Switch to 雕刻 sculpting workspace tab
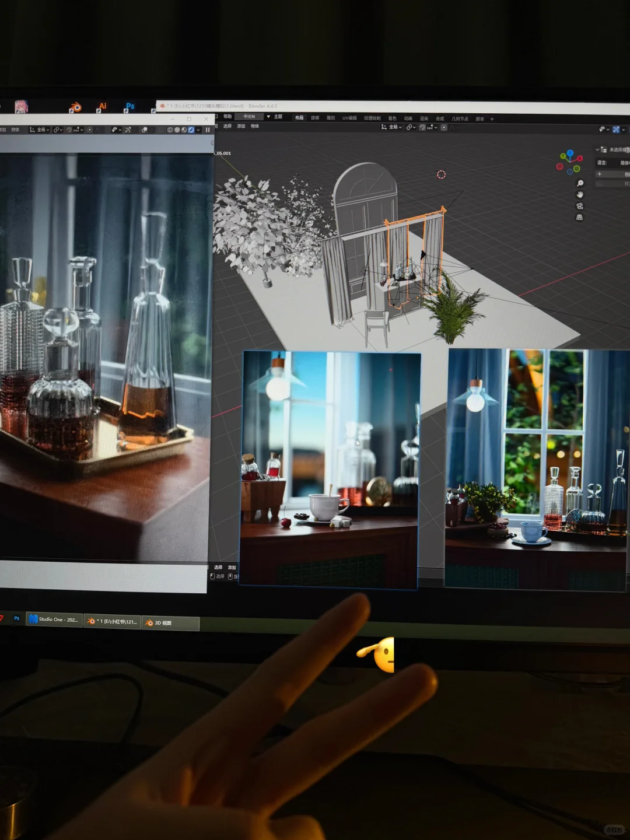The image size is (630, 840). tap(331, 118)
